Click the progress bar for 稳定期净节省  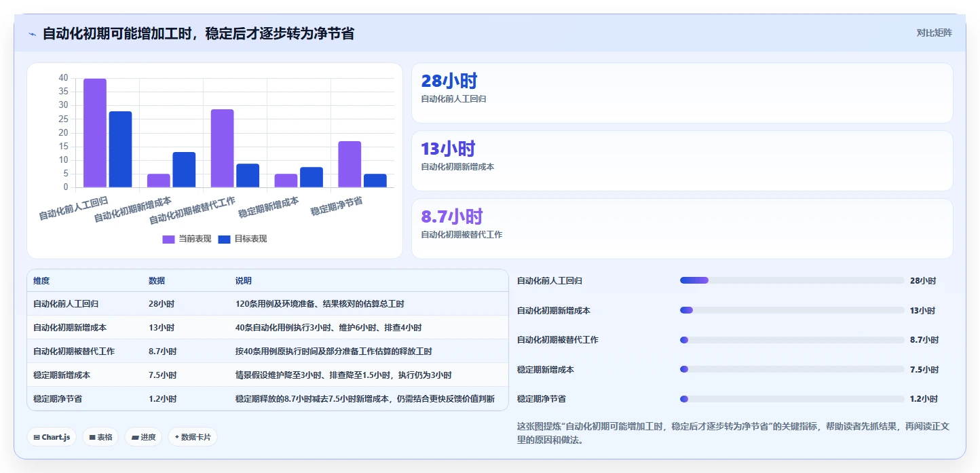(792, 399)
